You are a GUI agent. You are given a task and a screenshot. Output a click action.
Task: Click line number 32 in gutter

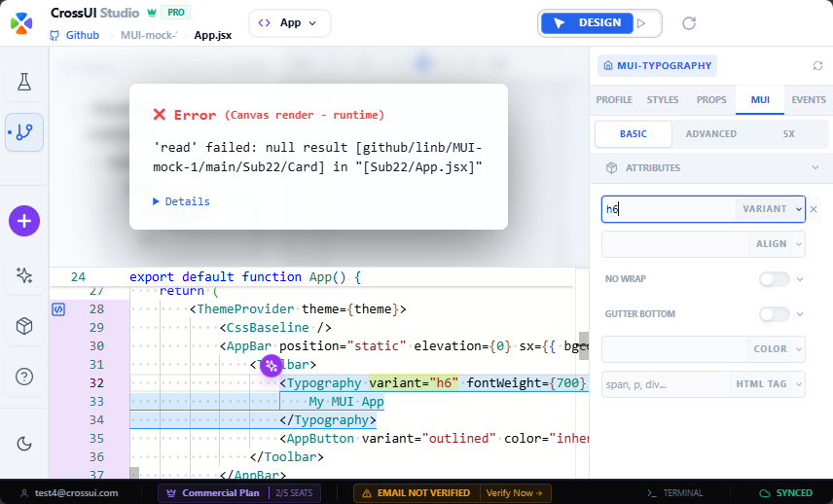(x=96, y=383)
